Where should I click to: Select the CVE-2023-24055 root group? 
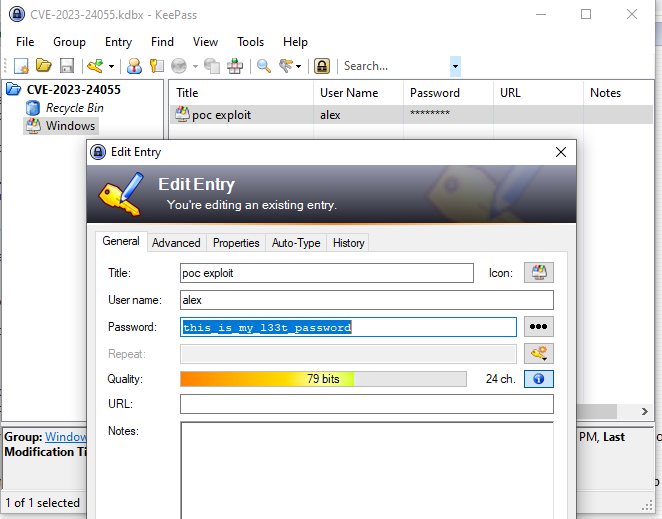click(73, 90)
